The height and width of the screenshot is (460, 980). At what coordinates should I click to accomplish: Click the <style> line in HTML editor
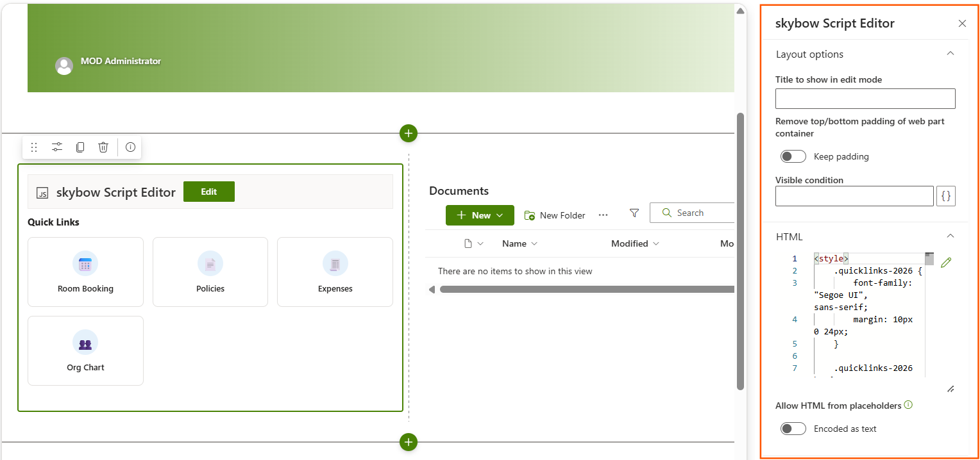[x=831, y=259]
